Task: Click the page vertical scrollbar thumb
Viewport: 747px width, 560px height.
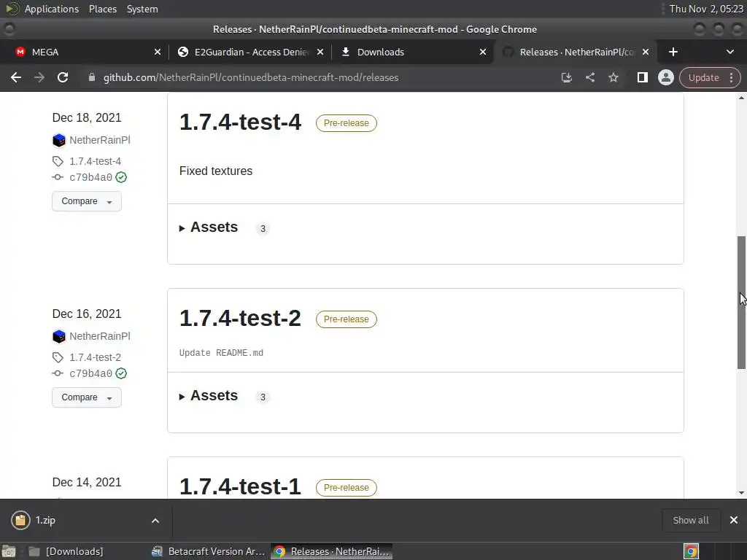Action: (741, 303)
